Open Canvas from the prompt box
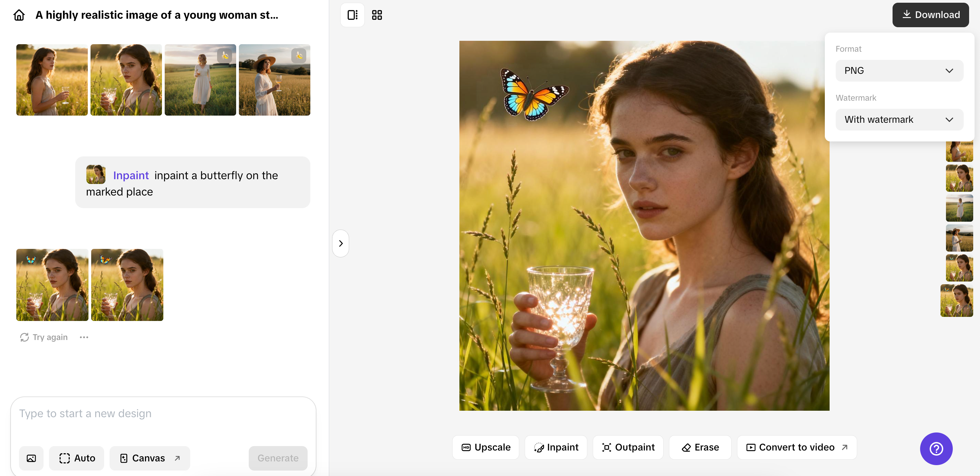Viewport: 980px width, 476px height. click(149, 458)
